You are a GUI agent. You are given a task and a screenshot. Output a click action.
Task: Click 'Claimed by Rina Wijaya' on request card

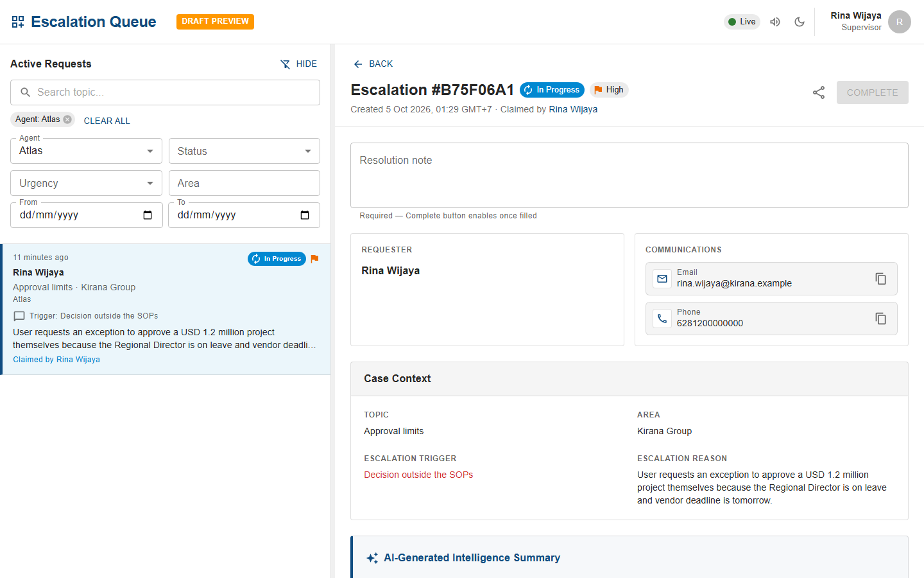point(56,360)
